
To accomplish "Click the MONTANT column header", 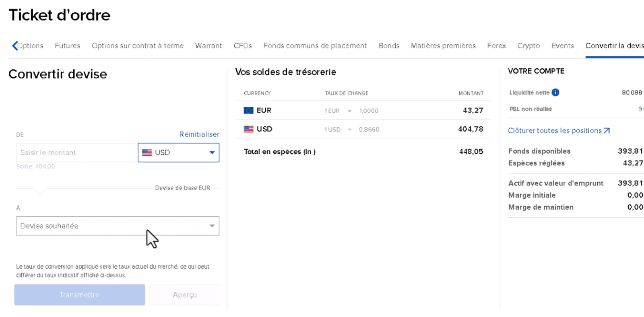I will pyautogui.click(x=471, y=93).
